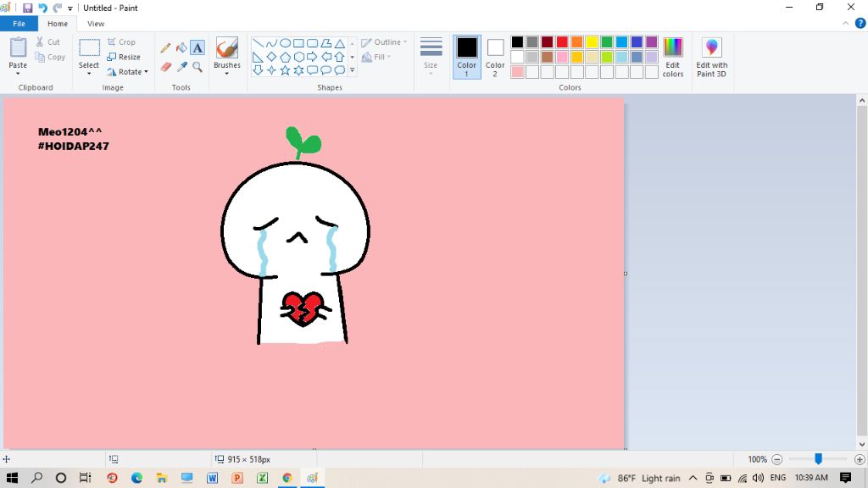Click the vertical scrollbar down arrow
The height and width of the screenshot is (488, 868).
point(862,444)
